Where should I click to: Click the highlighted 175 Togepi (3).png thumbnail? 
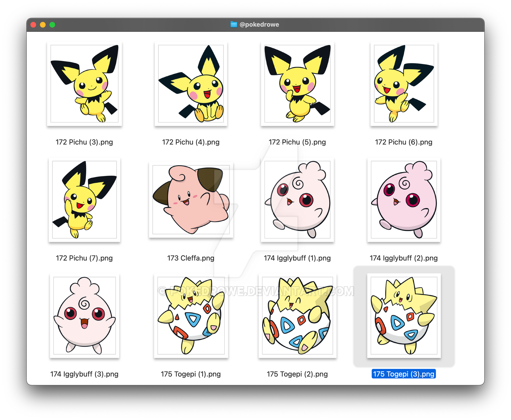click(x=404, y=316)
